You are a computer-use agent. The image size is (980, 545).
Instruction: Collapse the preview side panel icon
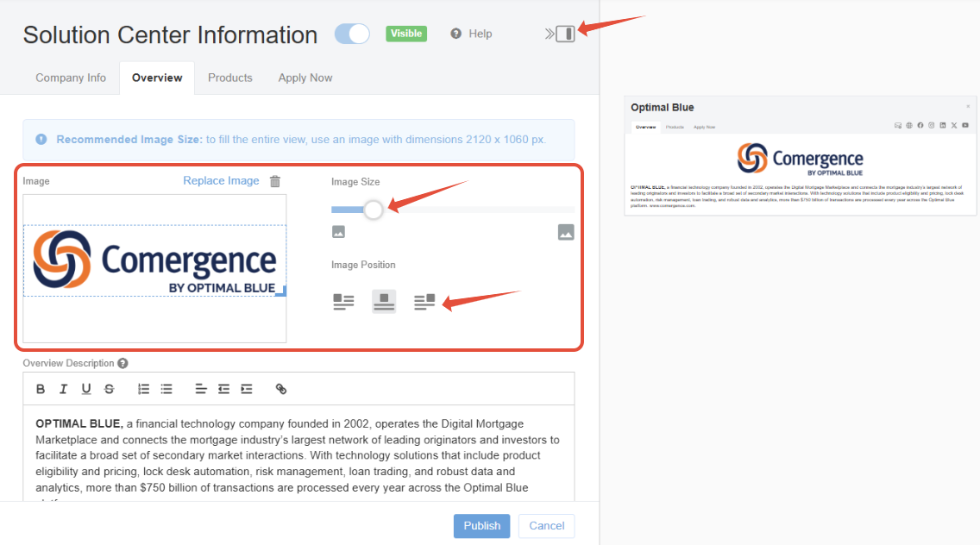tap(559, 34)
